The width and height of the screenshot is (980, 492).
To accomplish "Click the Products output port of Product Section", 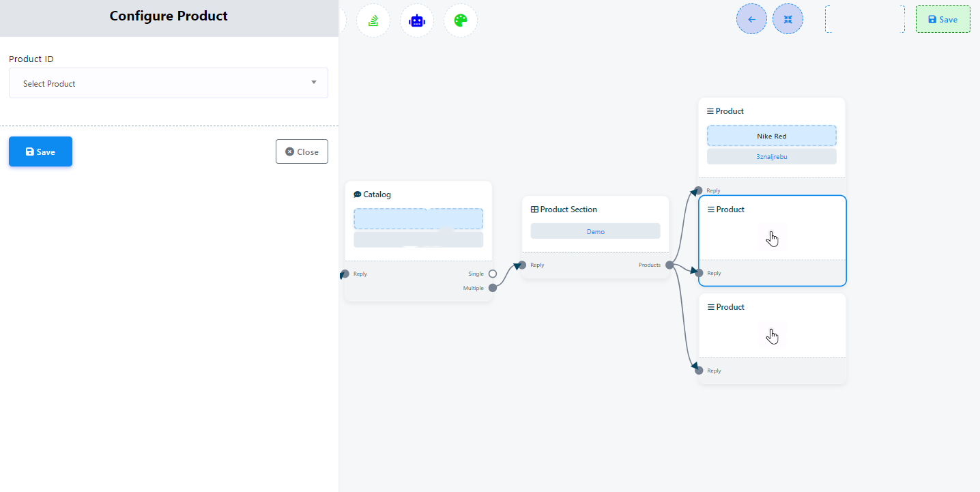I will pyautogui.click(x=669, y=265).
